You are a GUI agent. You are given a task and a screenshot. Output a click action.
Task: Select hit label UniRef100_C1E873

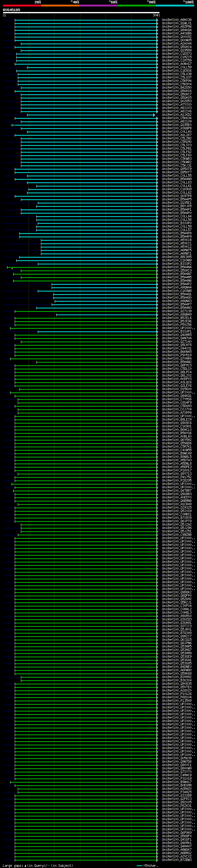point(177,54)
